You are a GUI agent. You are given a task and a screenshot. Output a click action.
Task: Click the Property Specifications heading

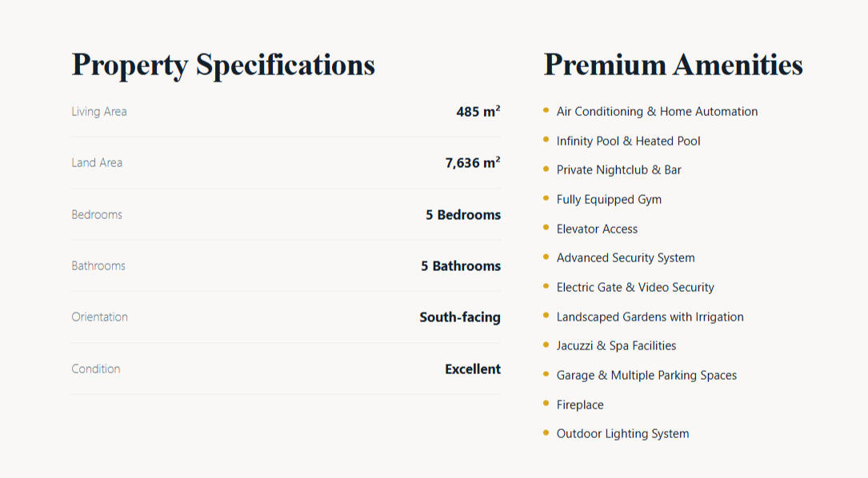pyautogui.click(x=223, y=65)
